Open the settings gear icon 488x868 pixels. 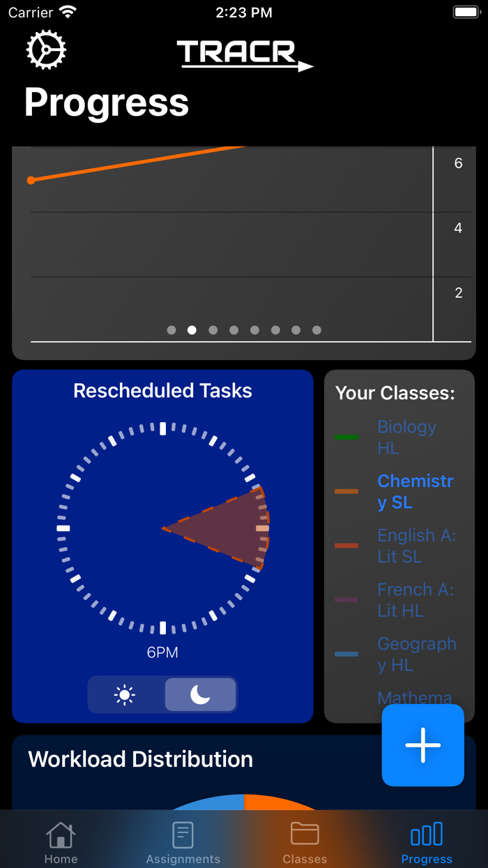46,49
